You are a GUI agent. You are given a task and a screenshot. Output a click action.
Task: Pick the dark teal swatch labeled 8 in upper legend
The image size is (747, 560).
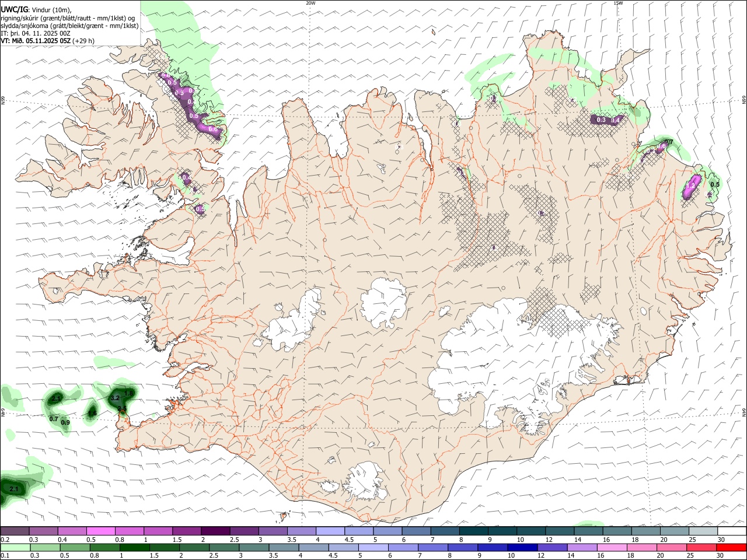coord(473,531)
